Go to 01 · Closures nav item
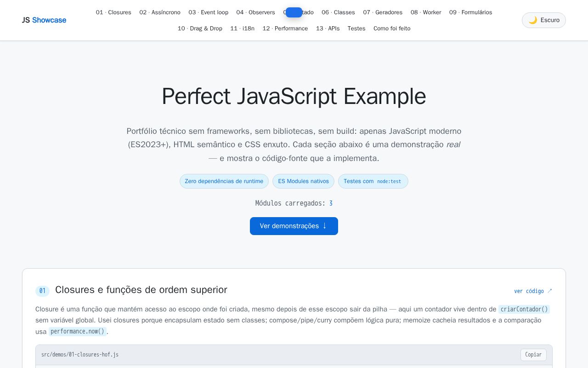Screen dimensions: 588x368 pos(113,12)
